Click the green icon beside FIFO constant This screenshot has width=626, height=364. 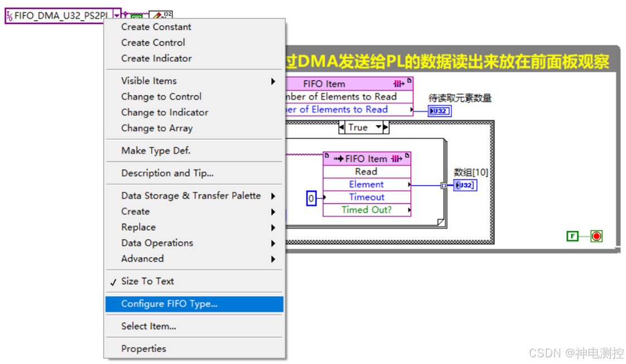point(137,17)
